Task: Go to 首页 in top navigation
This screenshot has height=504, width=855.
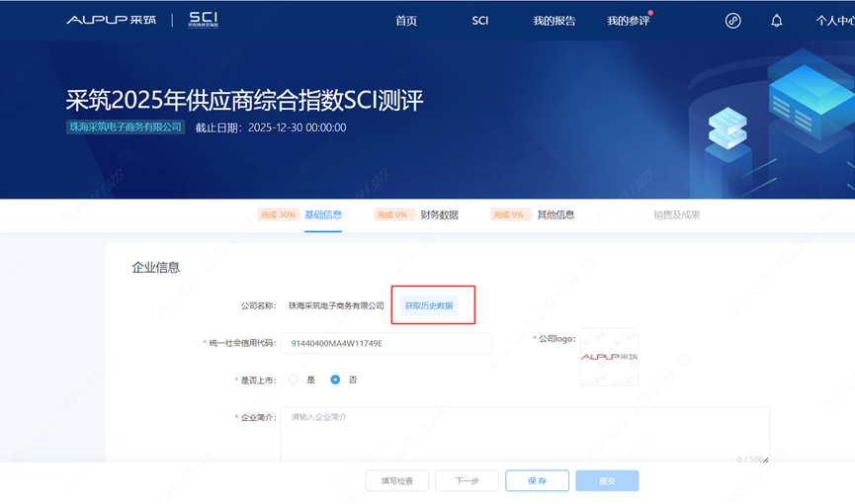Action: [x=406, y=21]
